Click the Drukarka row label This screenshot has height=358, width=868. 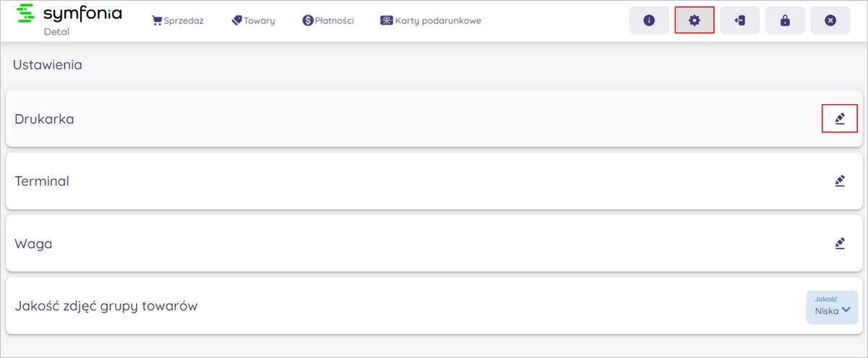[44, 119]
